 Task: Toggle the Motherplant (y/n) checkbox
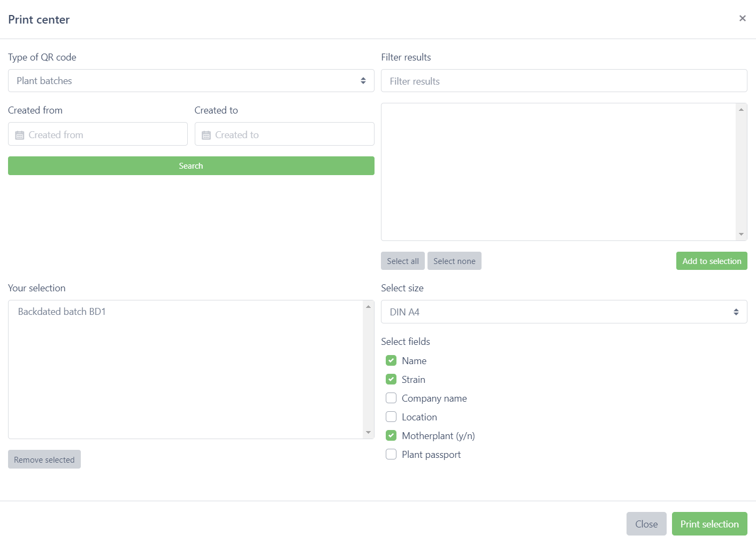click(391, 436)
